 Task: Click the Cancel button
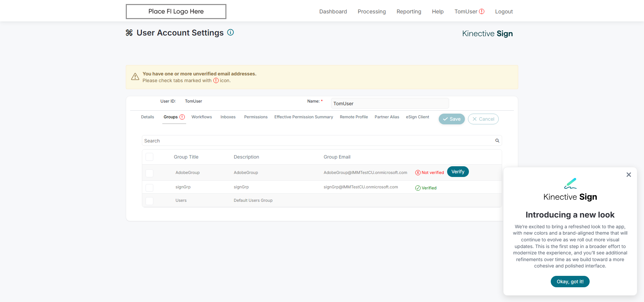coord(483,119)
